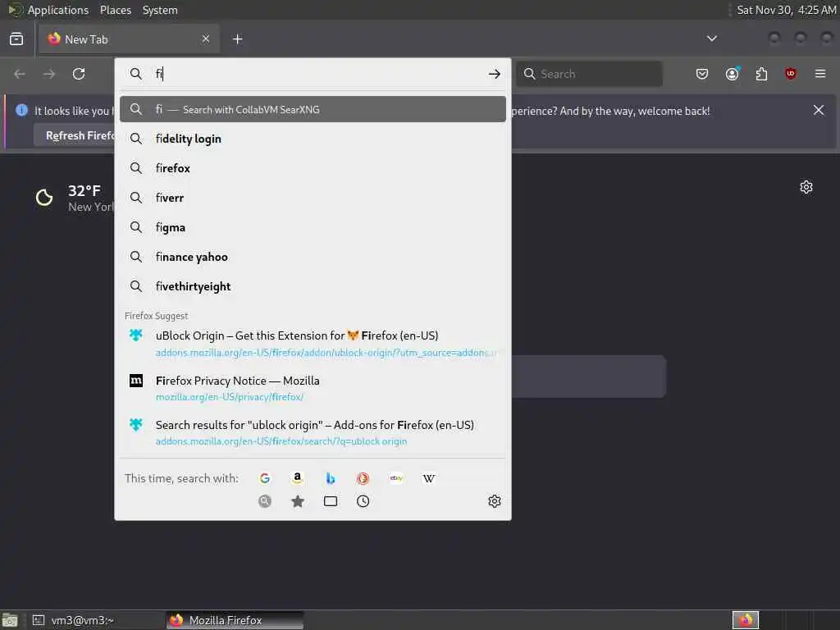Reload the current page
The image size is (840, 630).
pos(79,74)
